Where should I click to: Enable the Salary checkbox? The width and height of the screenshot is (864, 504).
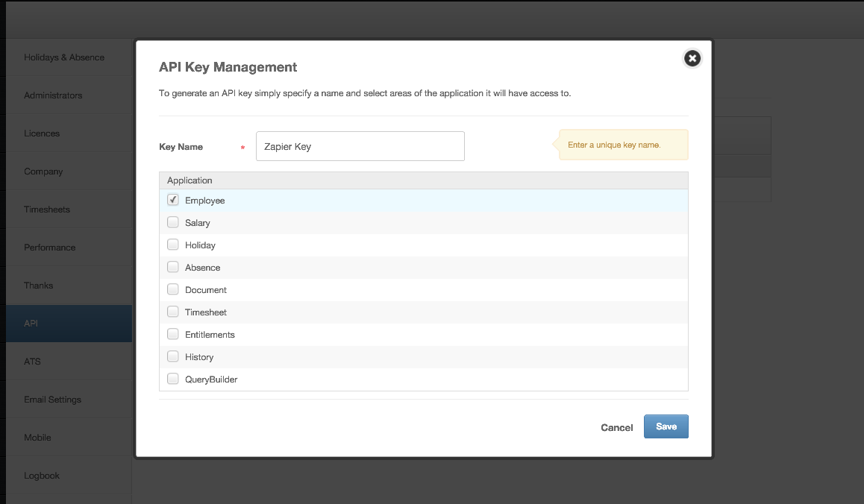(173, 222)
